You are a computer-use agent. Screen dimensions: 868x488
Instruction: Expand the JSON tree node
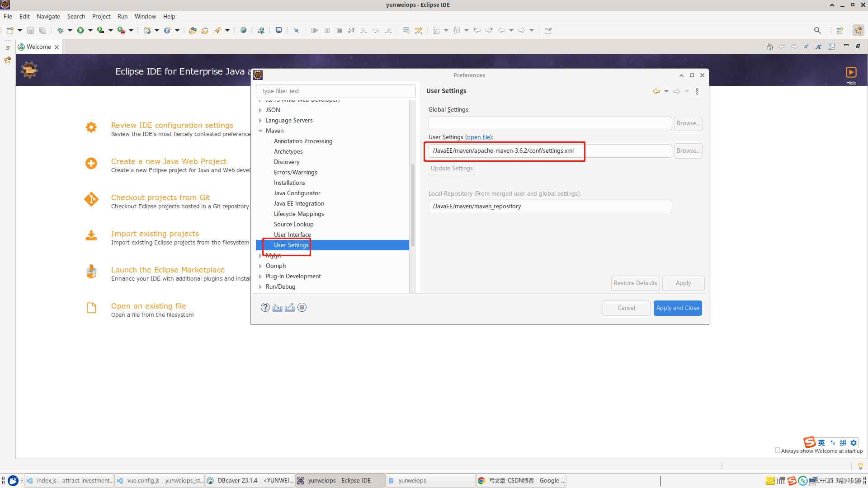tap(260, 110)
